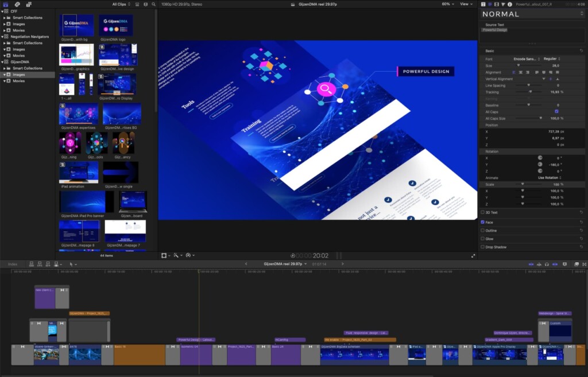
Task: Open the viewer zoom 60% dropdown
Action: click(447, 4)
